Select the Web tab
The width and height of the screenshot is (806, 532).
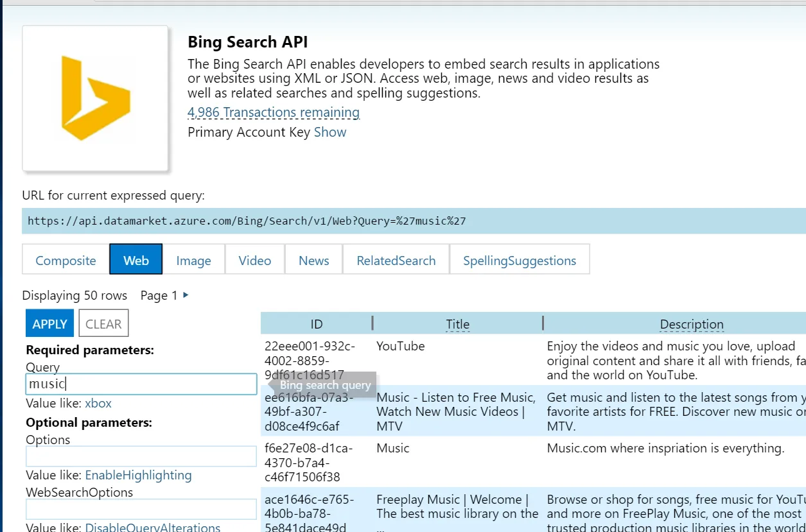136,260
